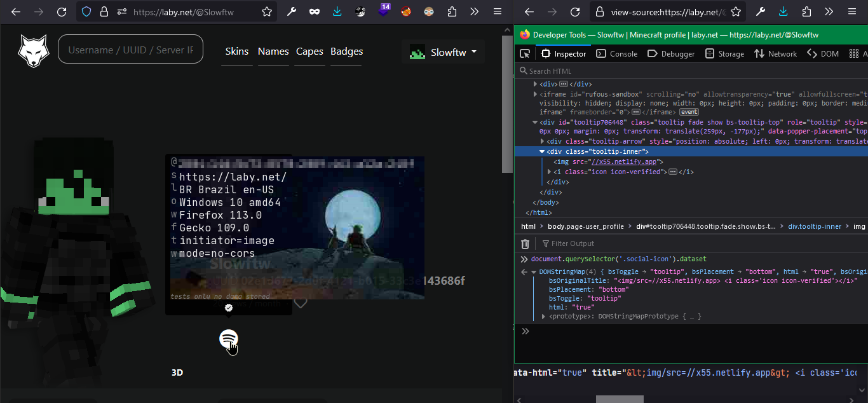Open the Badges page
Screen dimensions: 868x403
(346, 51)
